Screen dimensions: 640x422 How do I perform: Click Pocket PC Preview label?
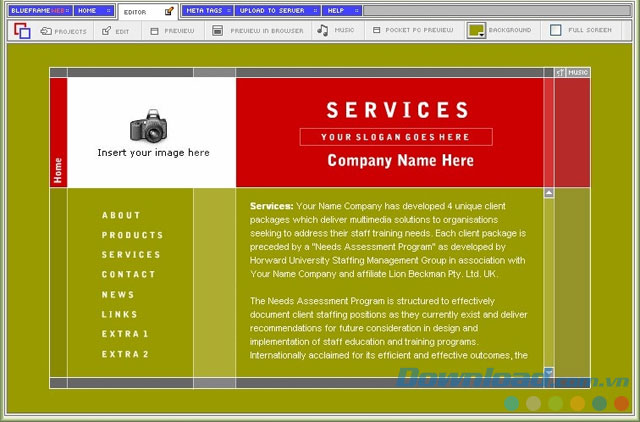coord(419,30)
